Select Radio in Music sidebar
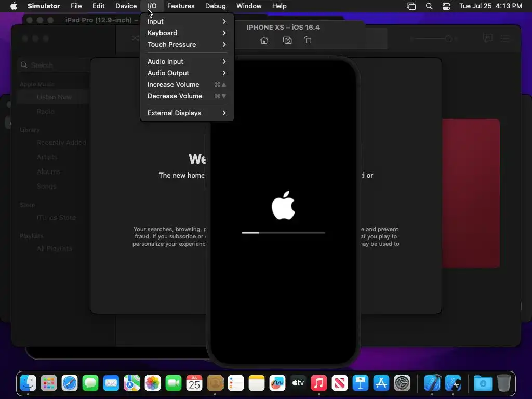The height and width of the screenshot is (399, 532). (46, 111)
